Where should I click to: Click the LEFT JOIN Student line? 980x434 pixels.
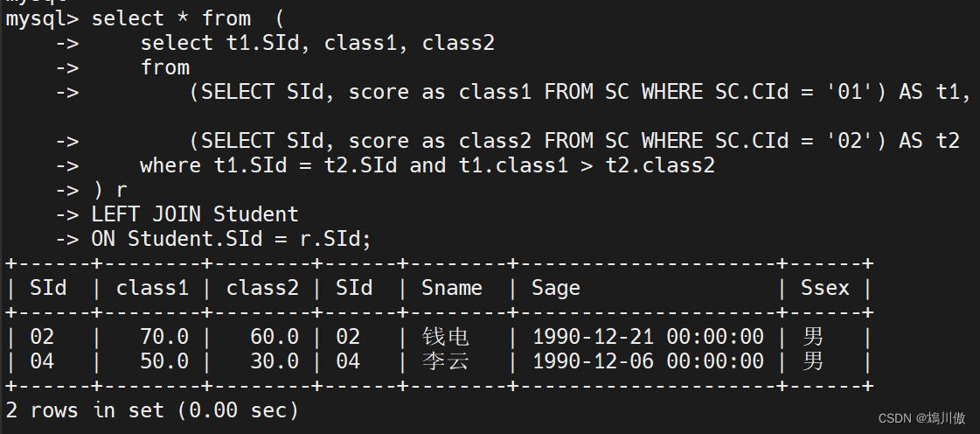[194, 214]
